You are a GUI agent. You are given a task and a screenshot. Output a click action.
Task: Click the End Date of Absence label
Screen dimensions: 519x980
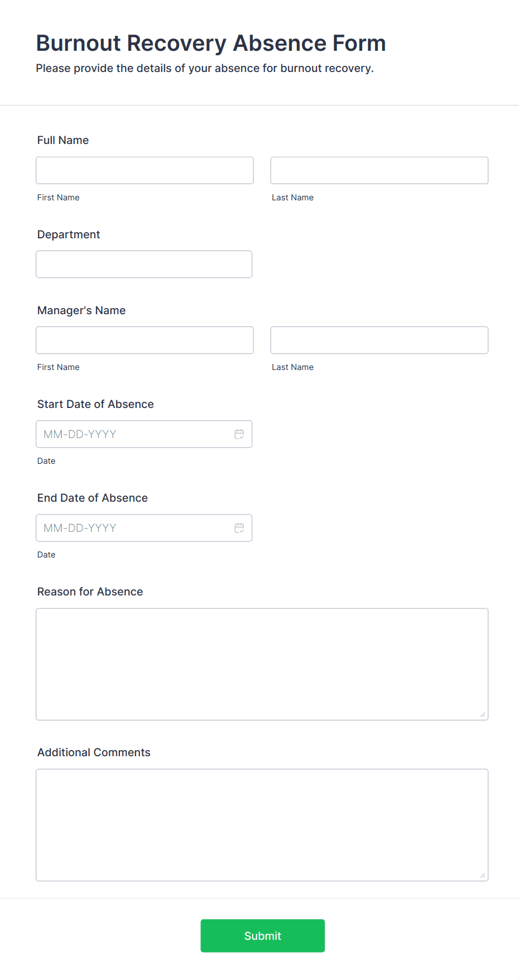93,498
